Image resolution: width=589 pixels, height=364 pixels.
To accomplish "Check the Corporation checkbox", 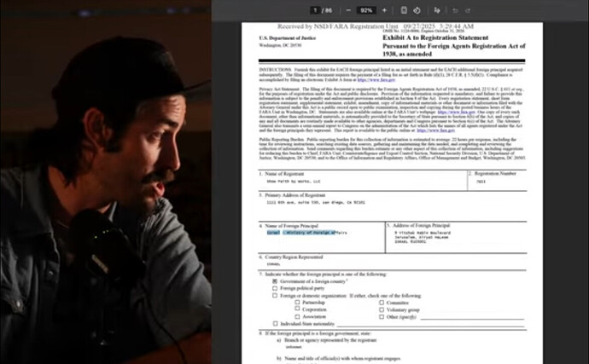I will (297, 309).
